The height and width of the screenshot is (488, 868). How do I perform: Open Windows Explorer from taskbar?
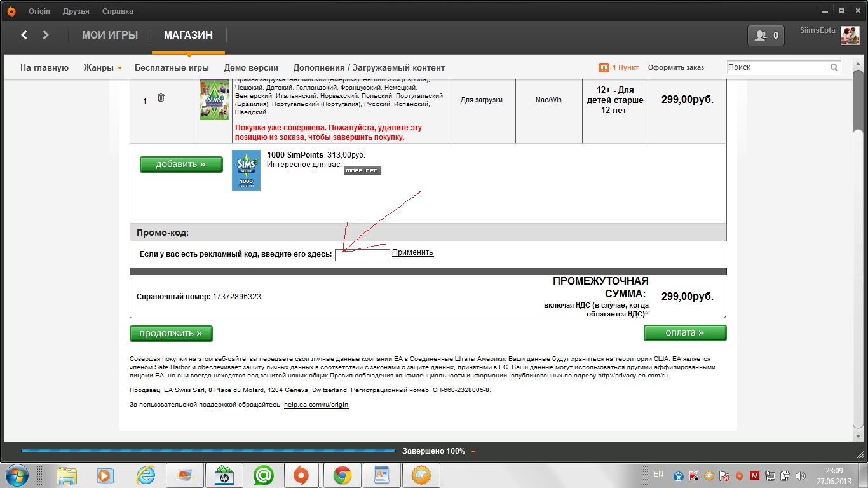(x=67, y=475)
